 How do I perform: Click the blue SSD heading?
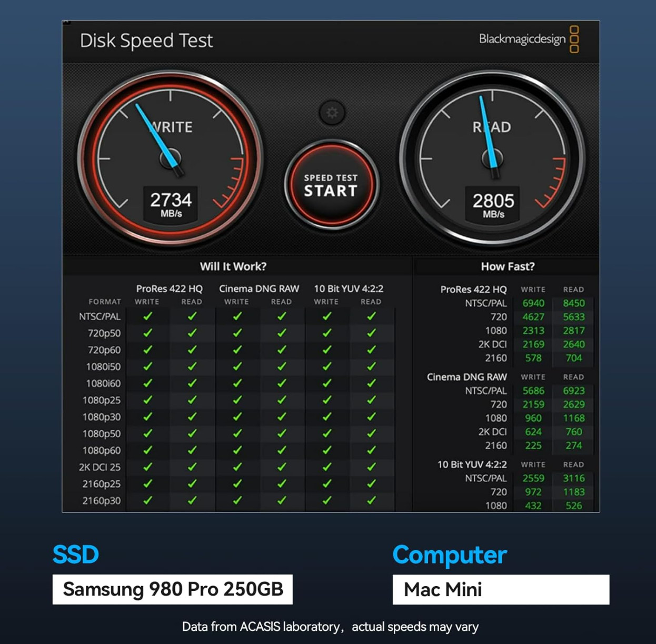76,554
